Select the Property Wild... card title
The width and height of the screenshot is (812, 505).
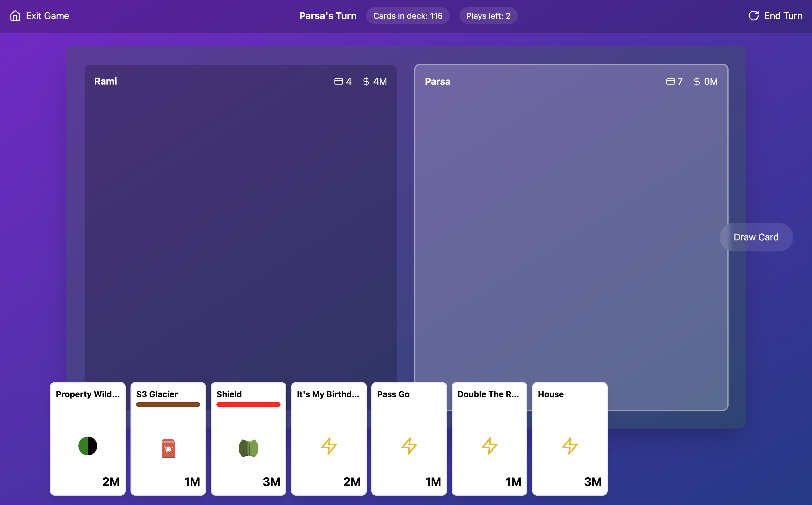(x=88, y=394)
